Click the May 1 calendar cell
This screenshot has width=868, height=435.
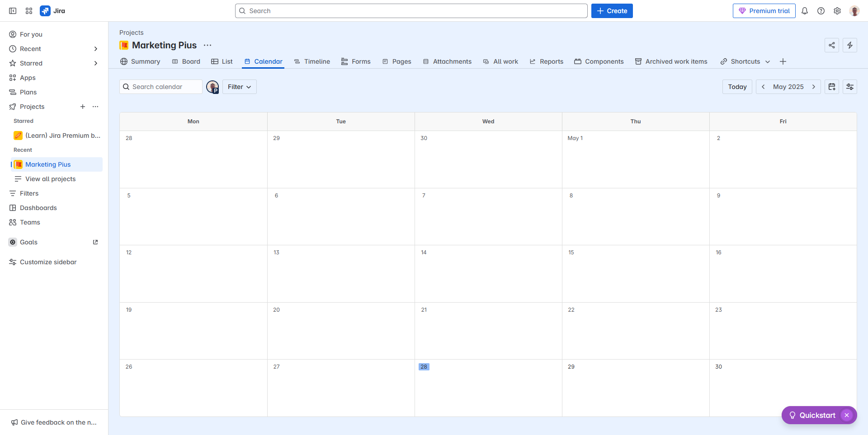tap(636, 159)
